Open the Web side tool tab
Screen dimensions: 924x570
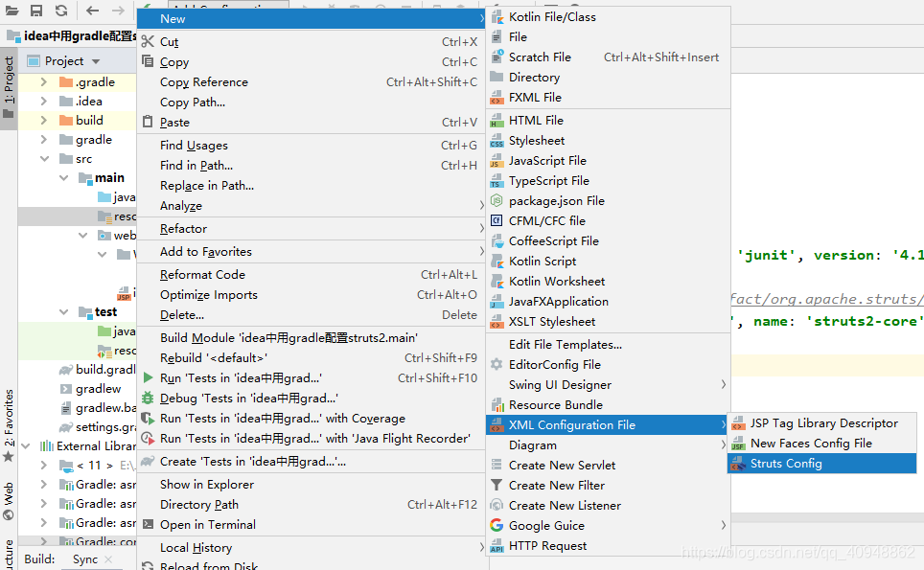tap(9, 502)
